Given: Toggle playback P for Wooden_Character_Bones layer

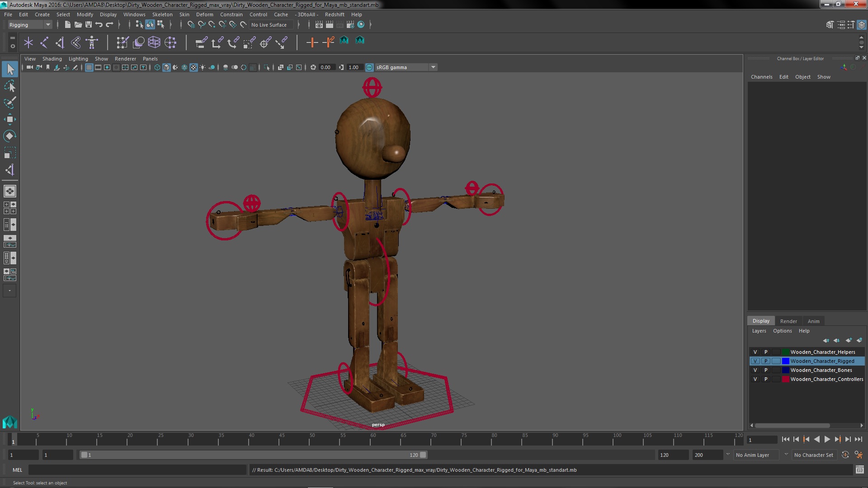Looking at the screenshot, I should click(766, 370).
